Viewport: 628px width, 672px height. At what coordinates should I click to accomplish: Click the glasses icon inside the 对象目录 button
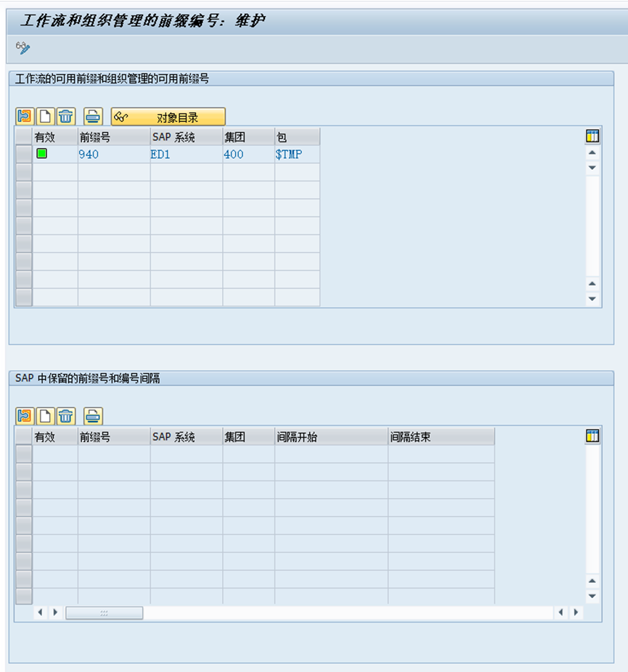coord(122,116)
